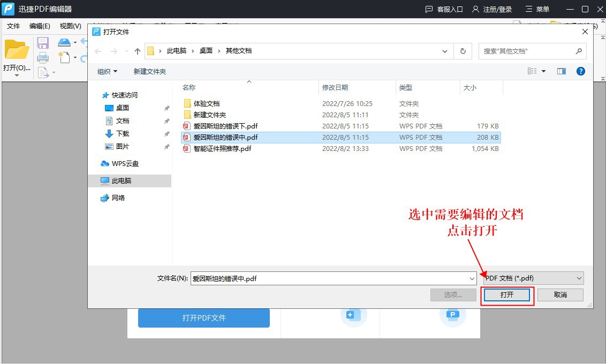This screenshot has width=606, height=364.
Task: Click inside the 搜索"其他文档" search box
Action: pyautogui.click(x=525, y=50)
